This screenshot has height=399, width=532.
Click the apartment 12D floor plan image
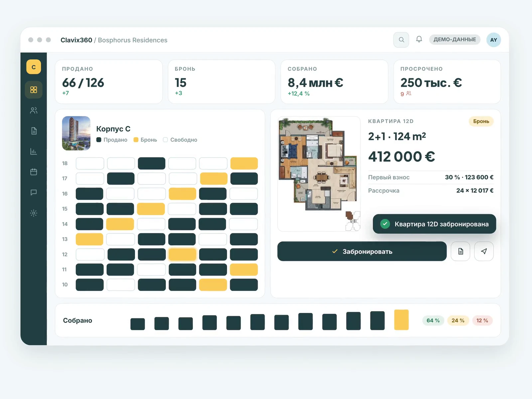point(319,174)
